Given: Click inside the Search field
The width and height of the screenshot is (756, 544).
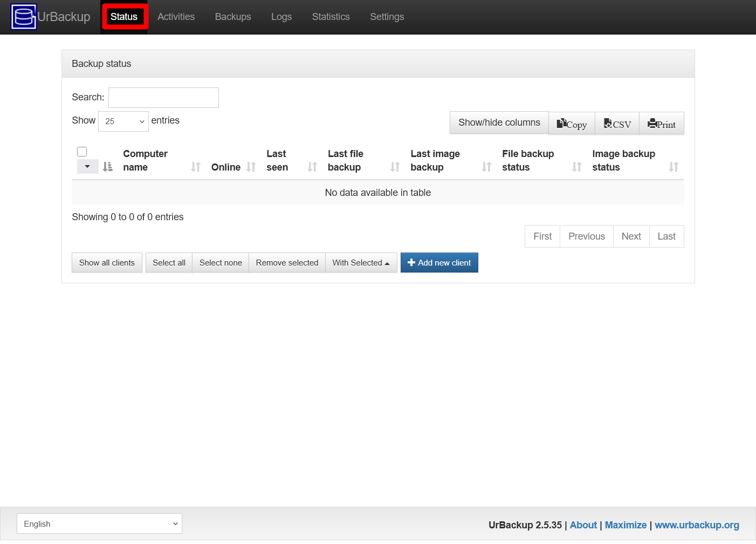Looking at the screenshot, I should click(163, 97).
